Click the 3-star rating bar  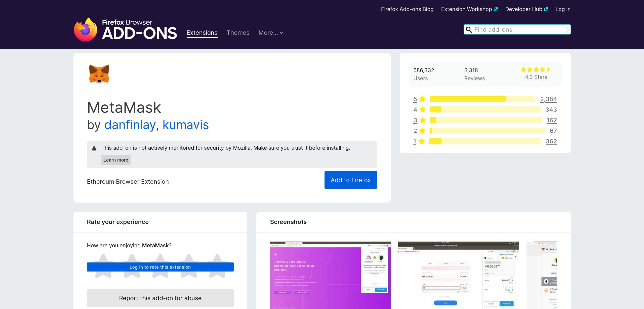coord(486,120)
